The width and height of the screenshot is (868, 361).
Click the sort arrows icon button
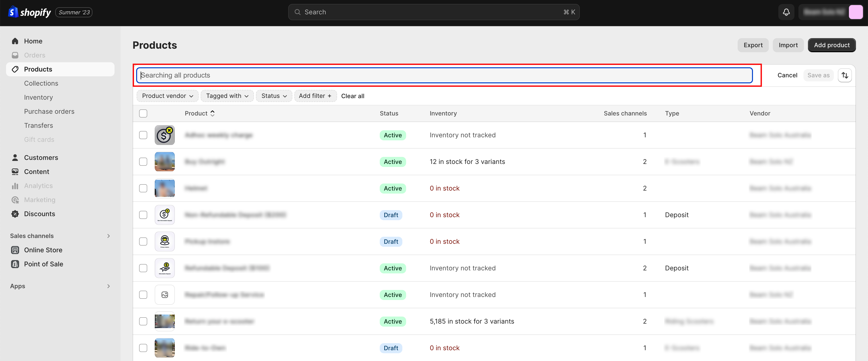point(844,75)
